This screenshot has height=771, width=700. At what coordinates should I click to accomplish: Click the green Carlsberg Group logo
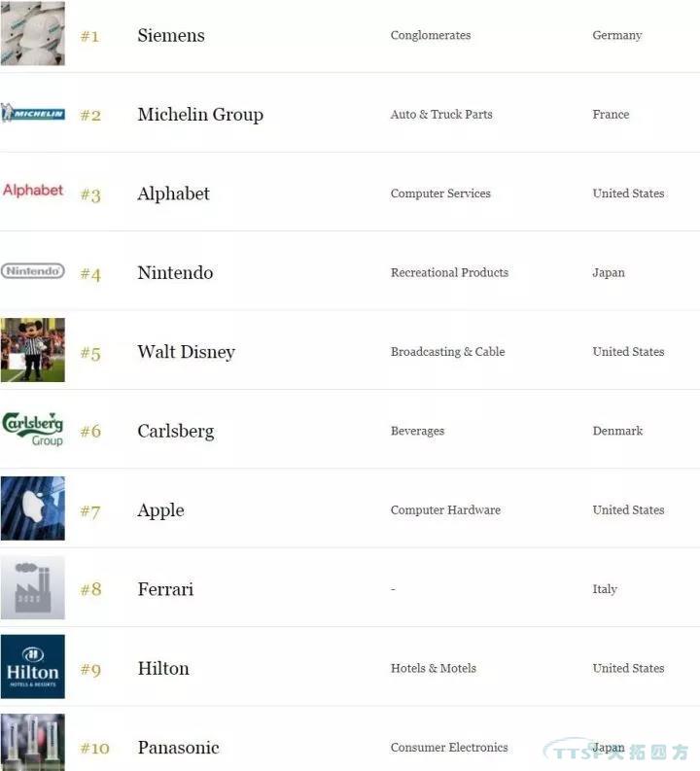32,429
